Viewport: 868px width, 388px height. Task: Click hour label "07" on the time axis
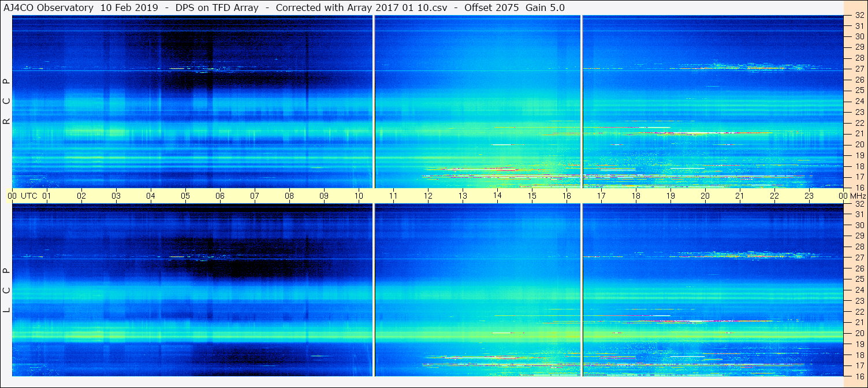[x=255, y=196]
